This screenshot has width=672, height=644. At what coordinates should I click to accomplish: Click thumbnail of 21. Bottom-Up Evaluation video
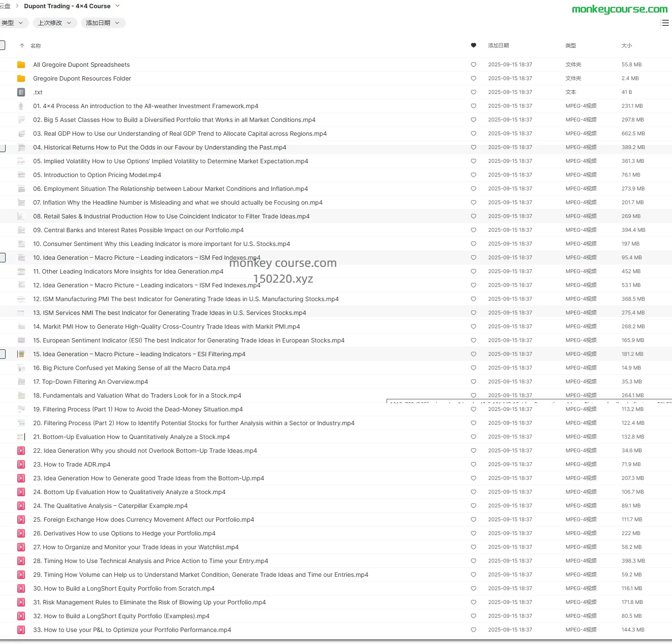tap(21, 437)
